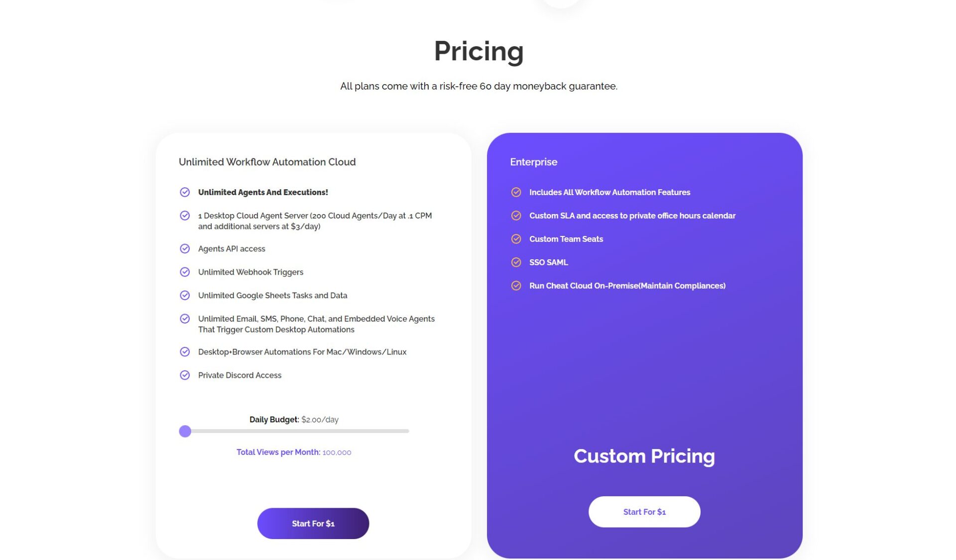The width and height of the screenshot is (956, 560).
Task: Click the Daily Budget $2.00/day label
Action: pos(294,420)
